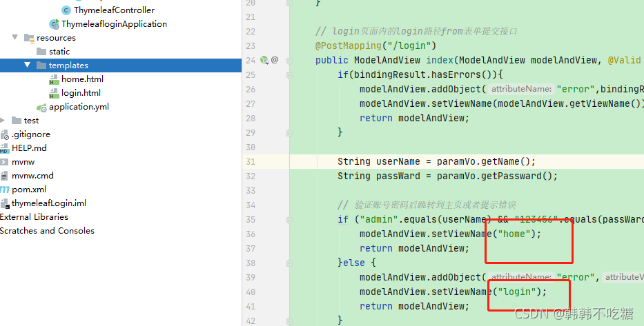The image size is (644, 326).
Task: Click line number 36 in gutter
Action: click(251, 234)
